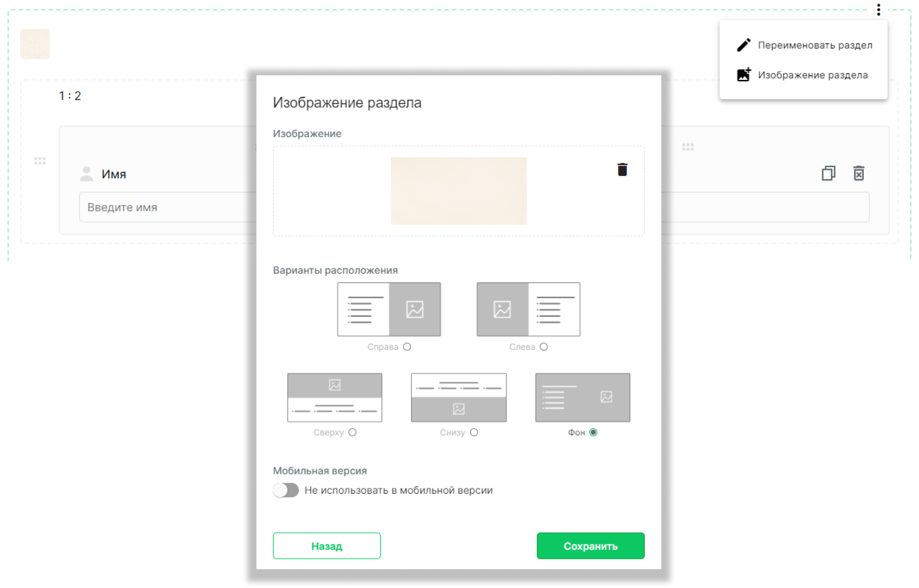
Task: Click the add-image icon in dropdown menu
Action: click(x=743, y=75)
